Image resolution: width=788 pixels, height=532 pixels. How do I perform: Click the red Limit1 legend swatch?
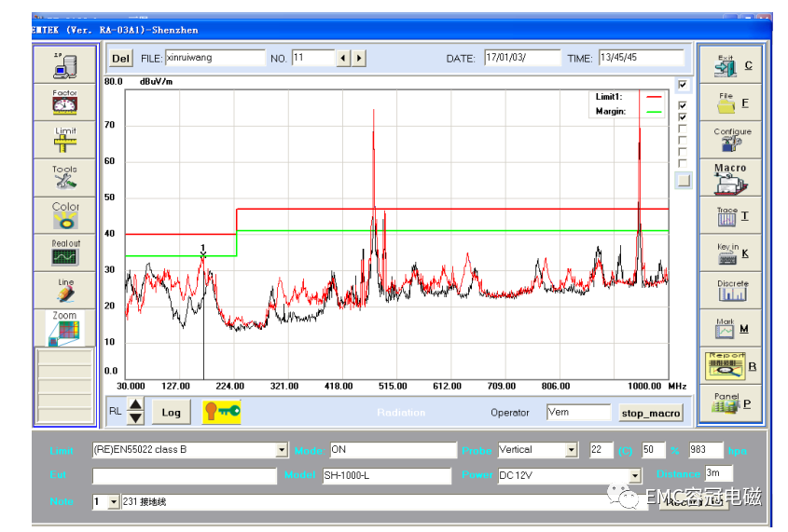[x=654, y=96]
